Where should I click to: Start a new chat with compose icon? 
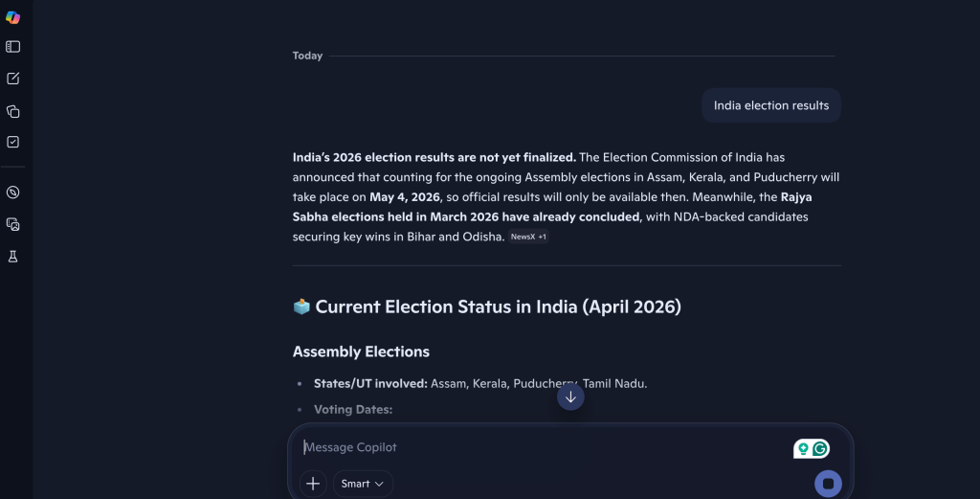point(13,79)
